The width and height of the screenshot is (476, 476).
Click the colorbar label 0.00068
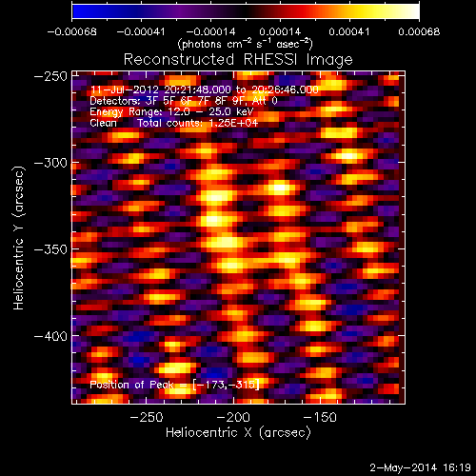pyautogui.click(x=419, y=31)
